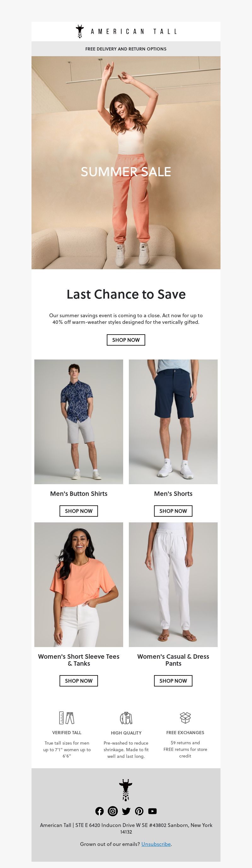252x868 pixels.
Task: Open the Instagram social icon
Action: pos(113,811)
